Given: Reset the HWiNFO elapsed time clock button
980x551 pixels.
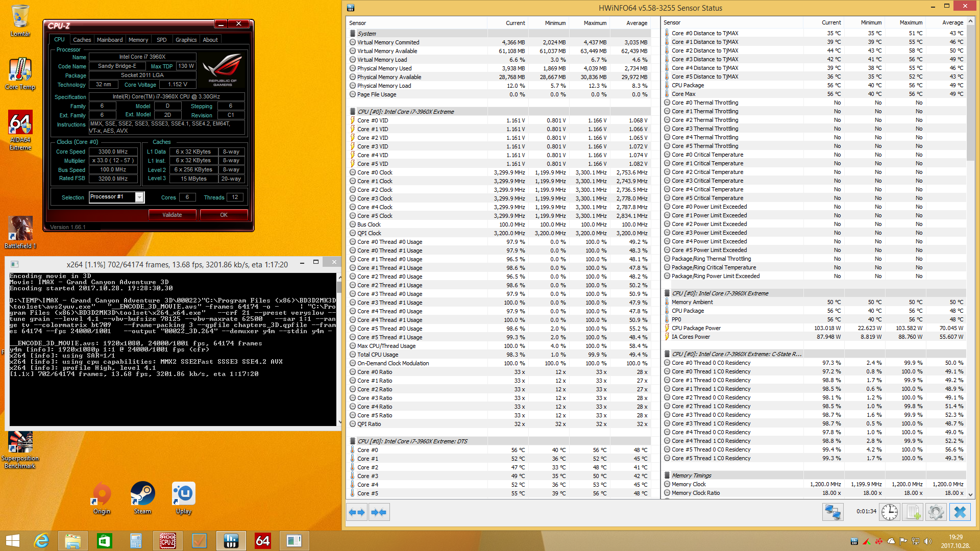Looking at the screenshot, I should point(889,512).
